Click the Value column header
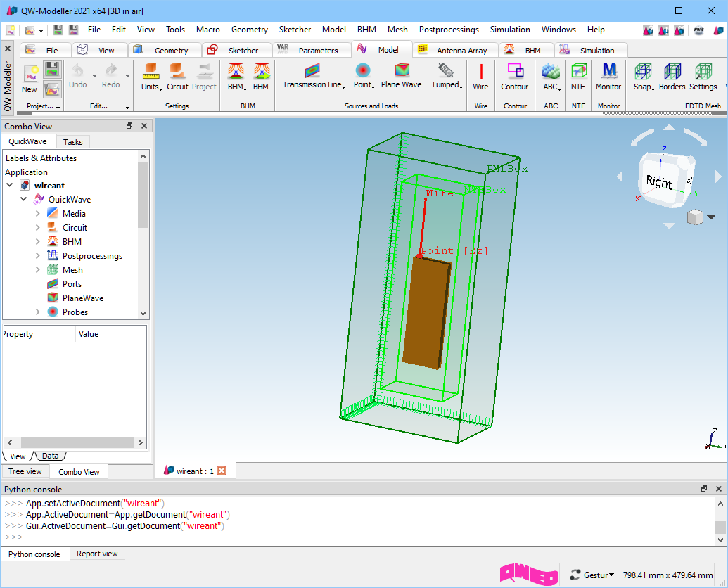The height and width of the screenshot is (588, 728). point(88,333)
